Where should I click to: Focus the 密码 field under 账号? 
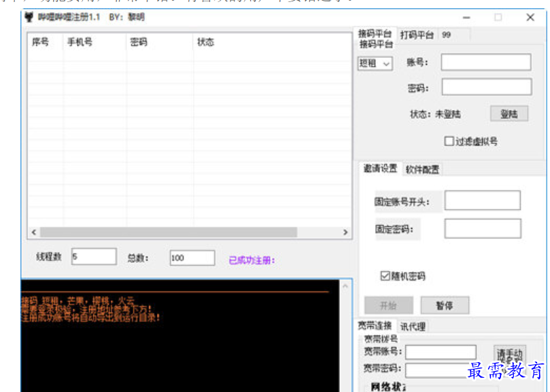487,86
